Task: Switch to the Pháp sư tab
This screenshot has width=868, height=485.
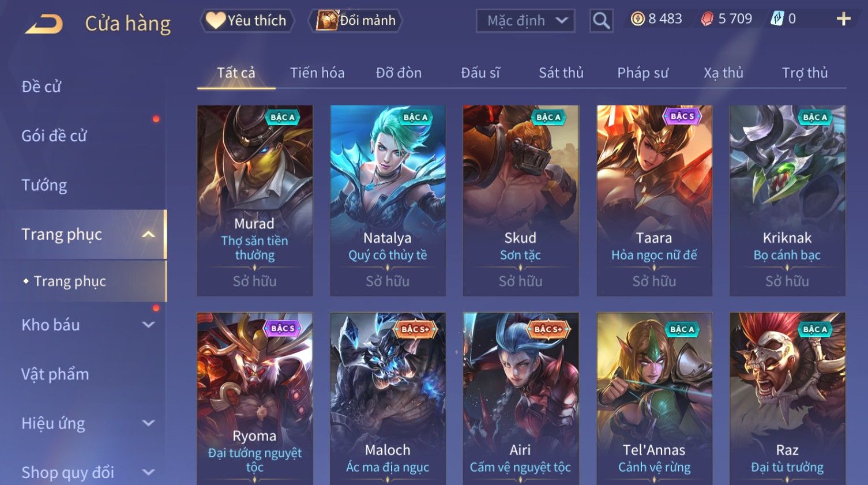Action: [642, 73]
